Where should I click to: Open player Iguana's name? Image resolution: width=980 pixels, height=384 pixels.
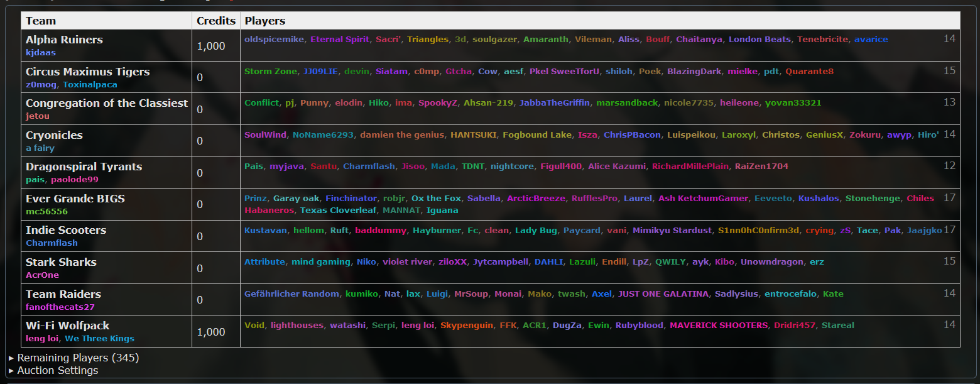tap(442, 211)
